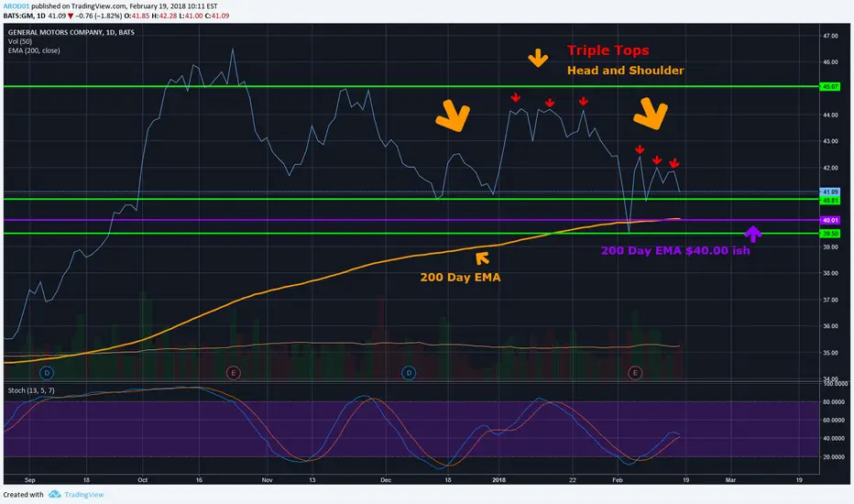Click the Dec label on time axis

pyautogui.click(x=386, y=480)
